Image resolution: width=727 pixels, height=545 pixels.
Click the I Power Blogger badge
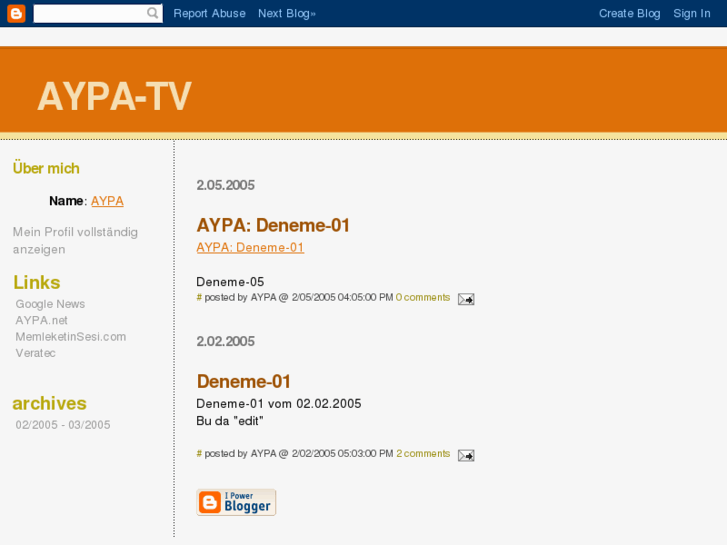(236, 502)
